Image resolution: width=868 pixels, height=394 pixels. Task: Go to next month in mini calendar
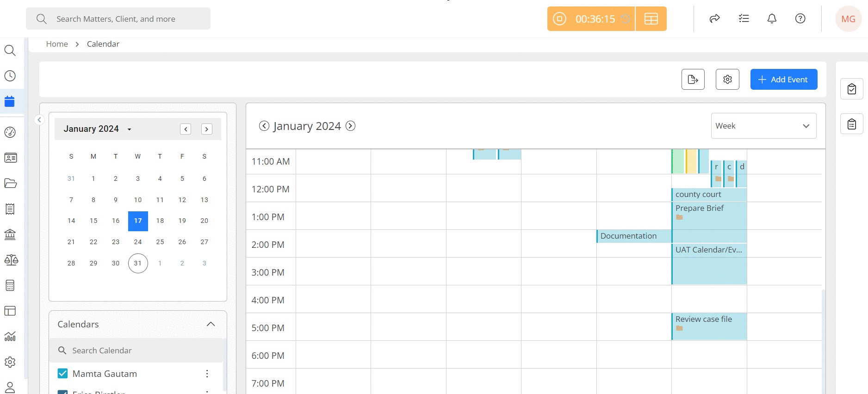[x=207, y=129]
